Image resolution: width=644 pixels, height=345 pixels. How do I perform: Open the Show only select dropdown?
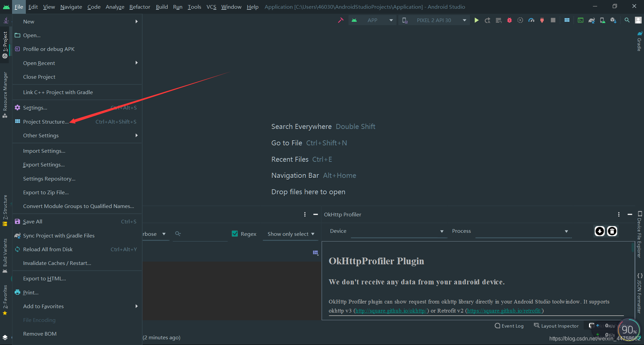(x=290, y=234)
